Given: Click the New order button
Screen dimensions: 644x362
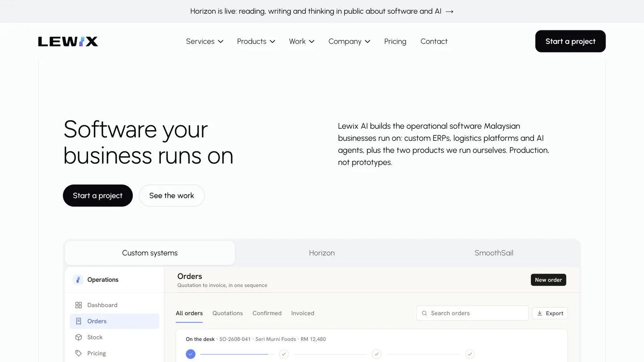Looking at the screenshot, I should (x=548, y=280).
